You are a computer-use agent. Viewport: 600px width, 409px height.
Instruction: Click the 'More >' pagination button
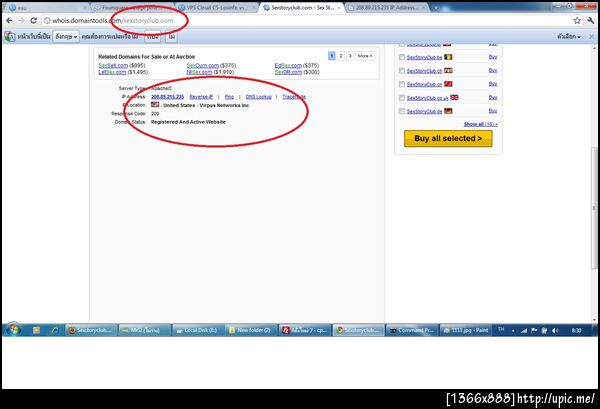coord(365,56)
